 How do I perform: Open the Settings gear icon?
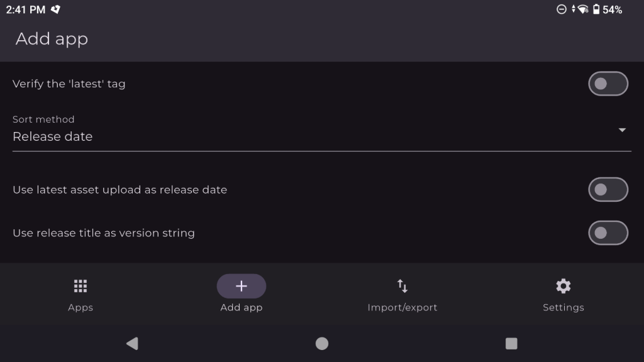tap(563, 286)
